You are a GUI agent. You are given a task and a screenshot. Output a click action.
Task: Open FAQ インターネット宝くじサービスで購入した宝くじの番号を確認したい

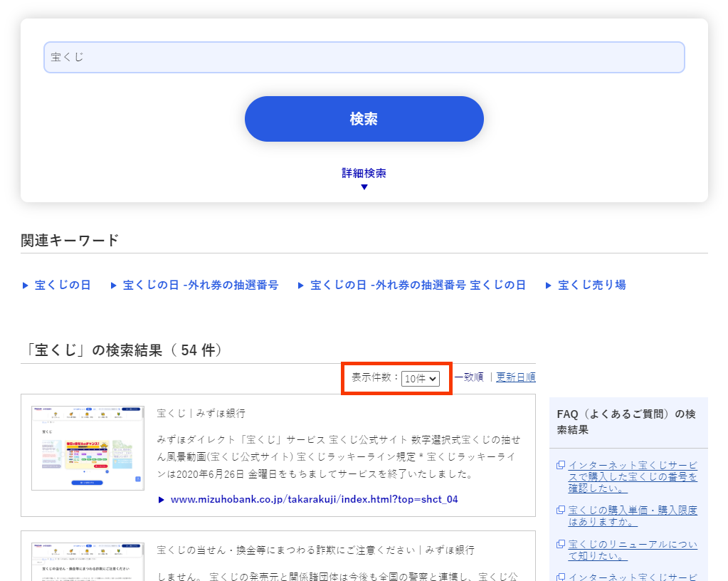(x=633, y=477)
